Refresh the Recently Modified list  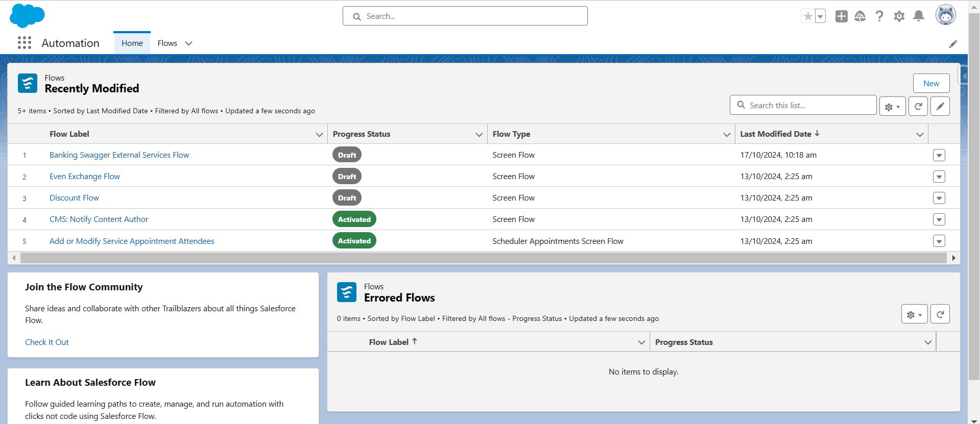tap(918, 106)
